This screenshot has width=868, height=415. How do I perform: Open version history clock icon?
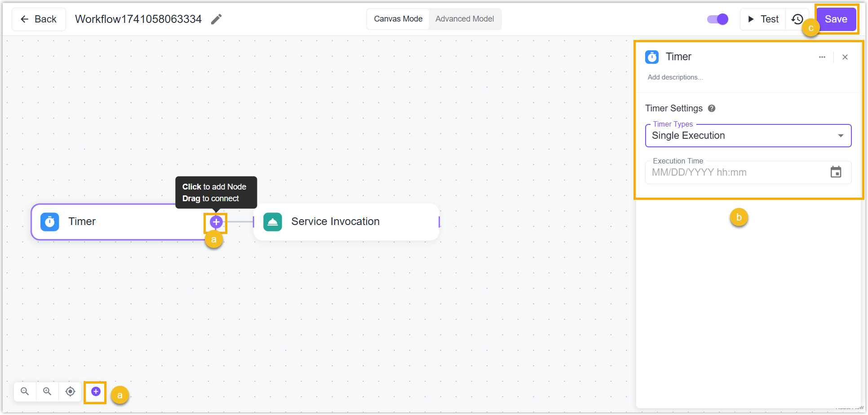(797, 19)
